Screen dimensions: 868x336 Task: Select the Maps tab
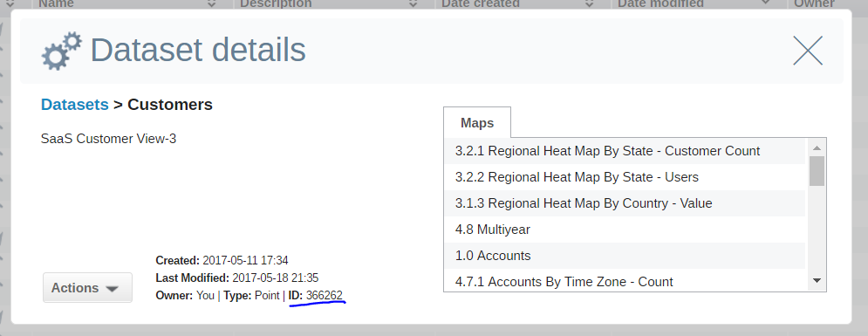click(x=477, y=123)
